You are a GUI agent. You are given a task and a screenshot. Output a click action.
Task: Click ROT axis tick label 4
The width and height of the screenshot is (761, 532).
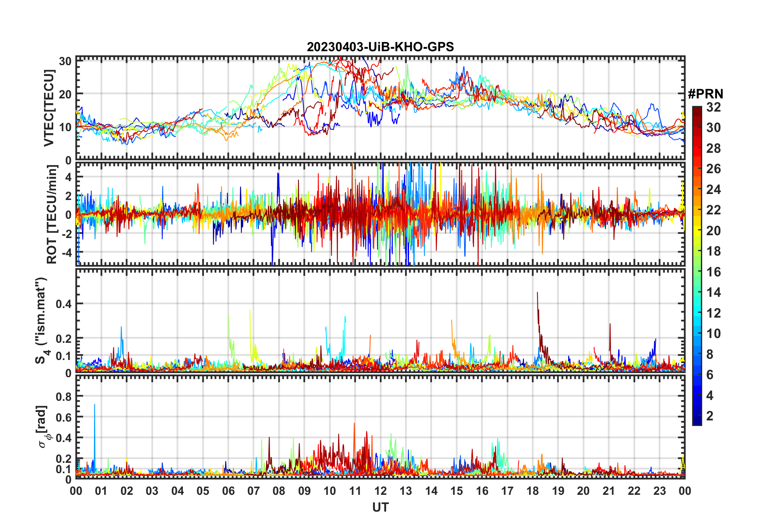(x=68, y=177)
